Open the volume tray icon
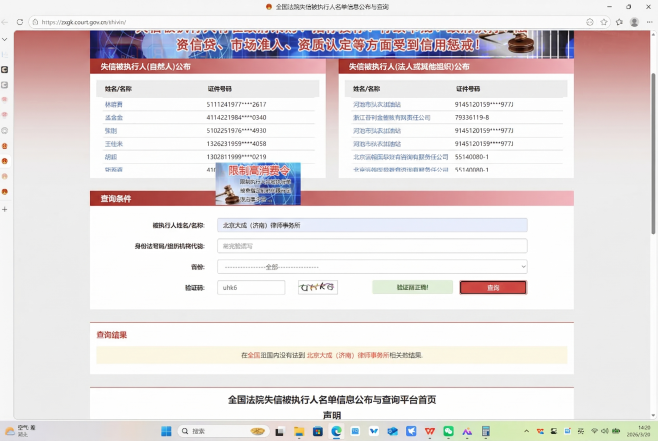The height and width of the screenshot is (441, 658). 605,431
